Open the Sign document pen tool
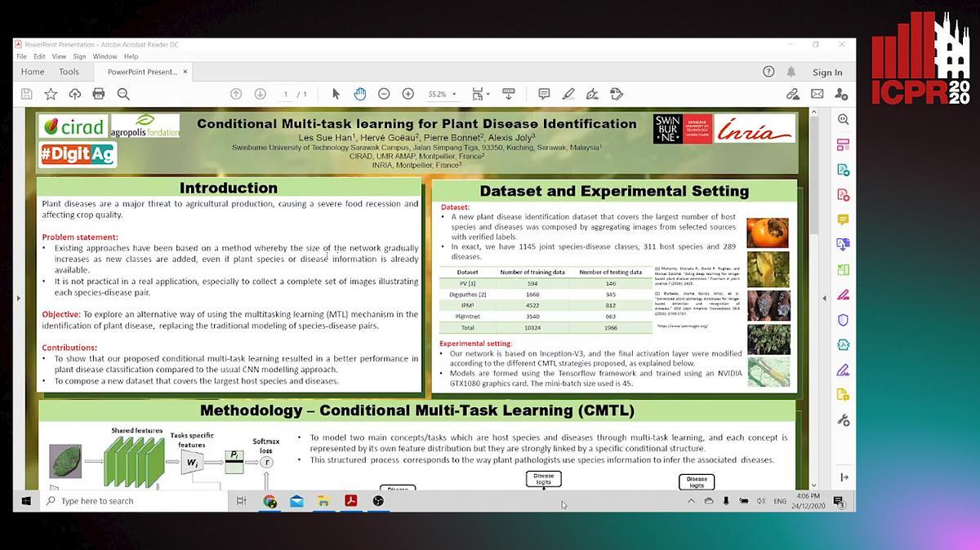This screenshot has width=980, height=550. coord(593,94)
